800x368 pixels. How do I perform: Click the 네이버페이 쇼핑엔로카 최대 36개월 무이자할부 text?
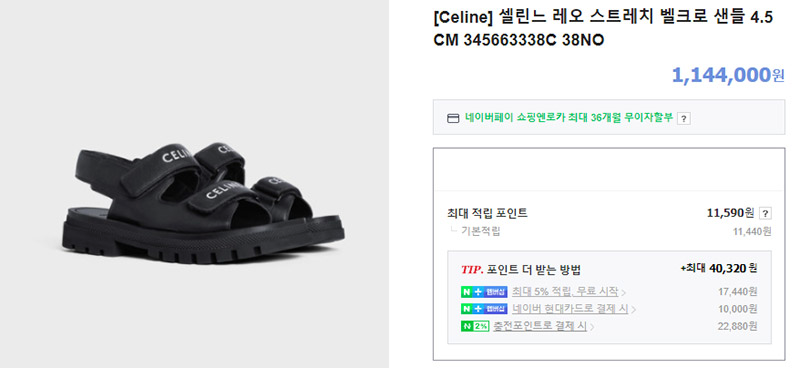tap(569, 118)
